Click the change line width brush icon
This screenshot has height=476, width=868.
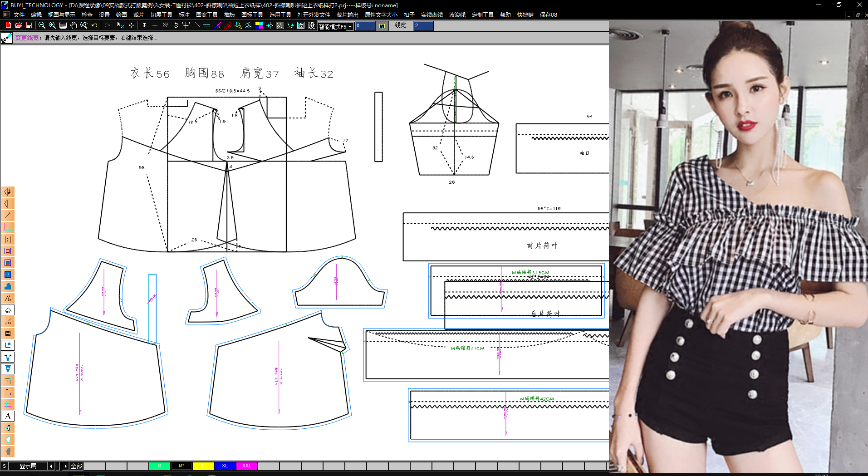click(x=6, y=38)
